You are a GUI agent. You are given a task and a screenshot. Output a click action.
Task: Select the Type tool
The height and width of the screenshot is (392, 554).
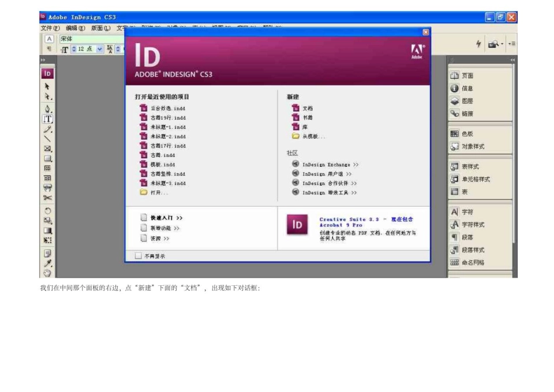coord(48,119)
